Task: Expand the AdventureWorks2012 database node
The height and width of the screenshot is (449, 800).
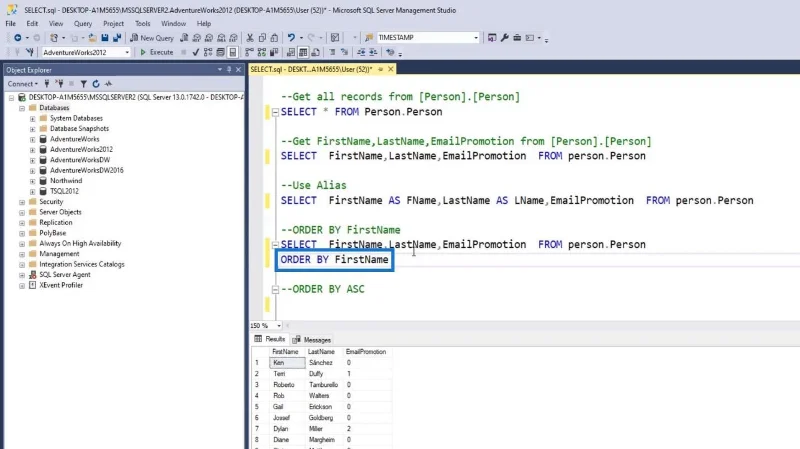Action: click(x=32, y=150)
